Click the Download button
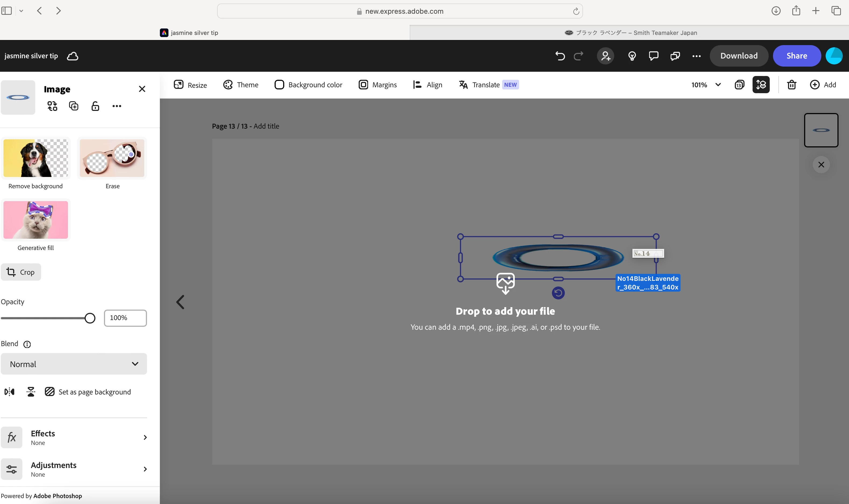 pos(739,56)
